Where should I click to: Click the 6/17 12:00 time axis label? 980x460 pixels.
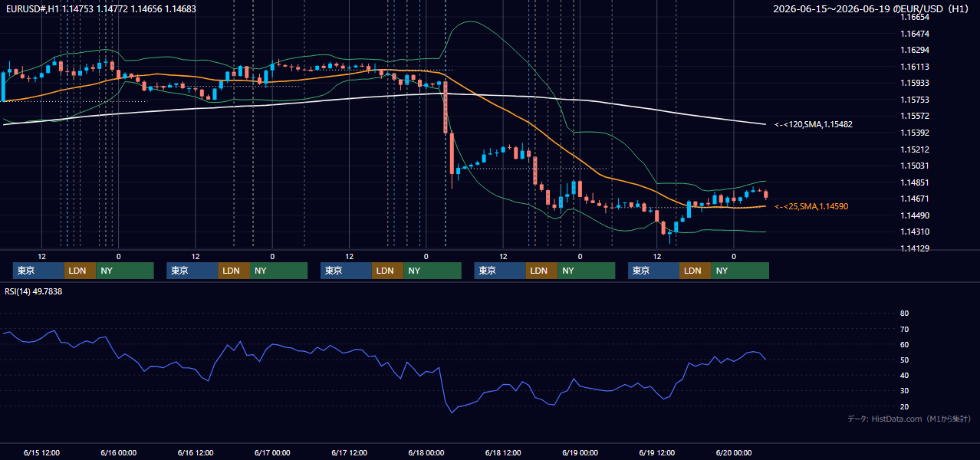349,452
